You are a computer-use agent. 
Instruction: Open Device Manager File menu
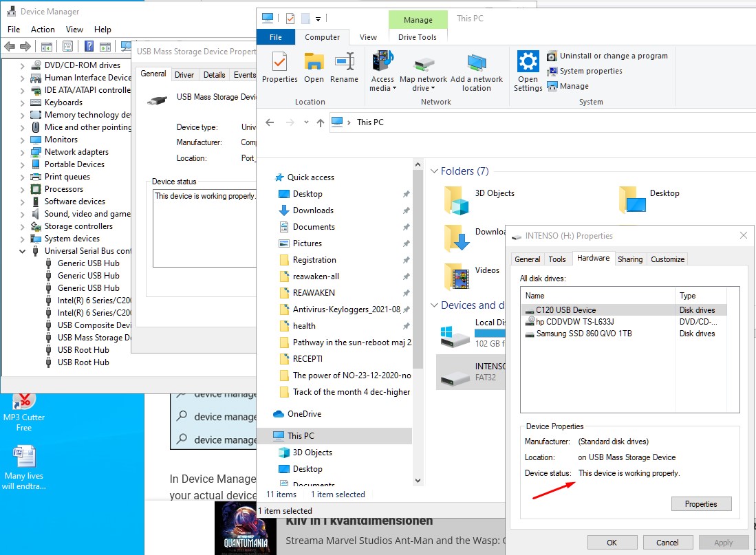pos(14,30)
